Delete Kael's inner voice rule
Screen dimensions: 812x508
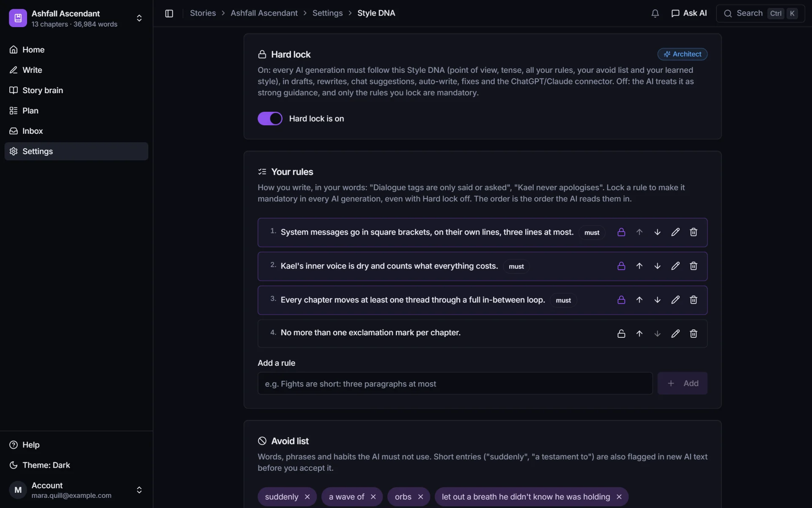point(694,266)
